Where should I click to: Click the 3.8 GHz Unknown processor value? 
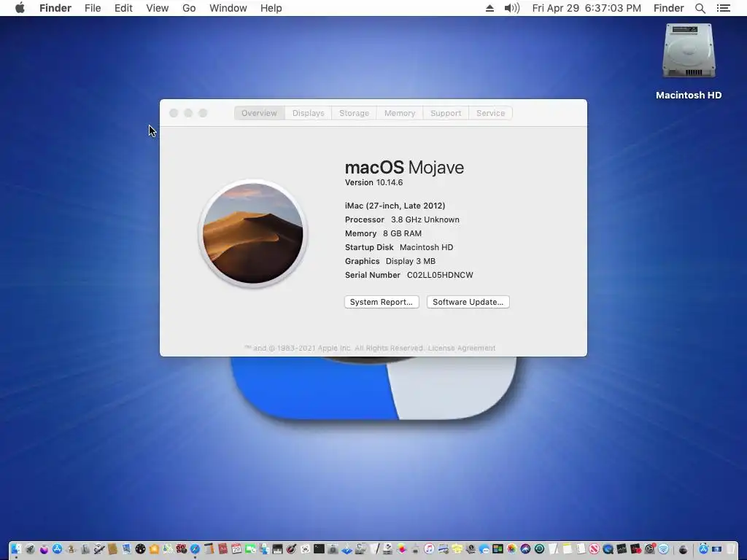click(x=425, y=219)
